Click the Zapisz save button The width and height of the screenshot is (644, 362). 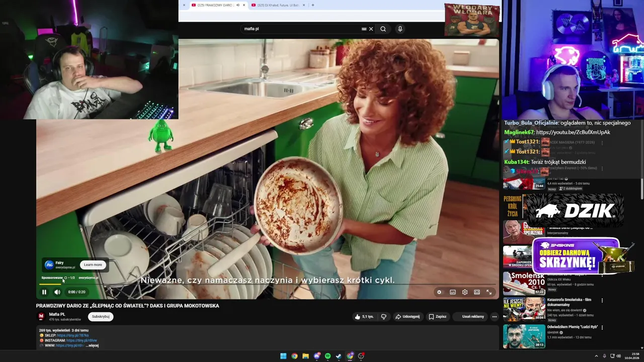coord(437,317)
